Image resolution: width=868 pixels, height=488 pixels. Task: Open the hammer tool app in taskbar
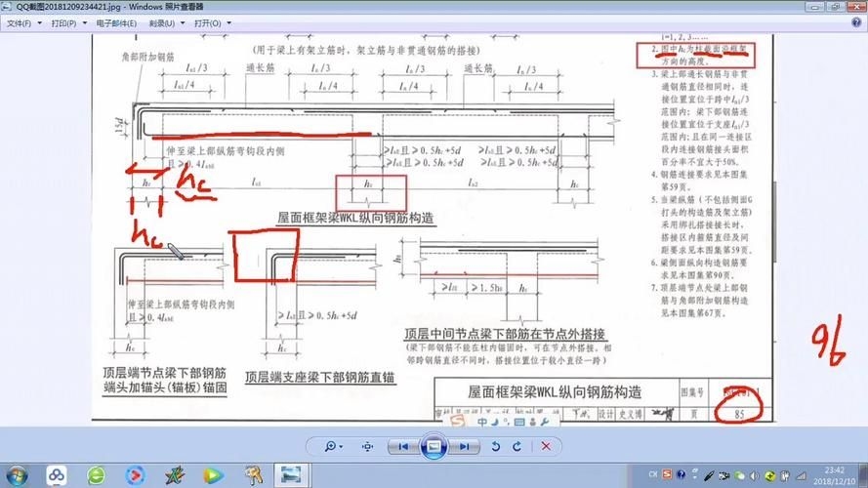[253, 474]
